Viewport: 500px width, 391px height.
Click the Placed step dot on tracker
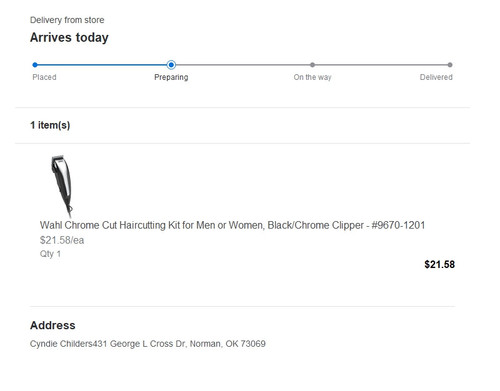tap(35, 65)
